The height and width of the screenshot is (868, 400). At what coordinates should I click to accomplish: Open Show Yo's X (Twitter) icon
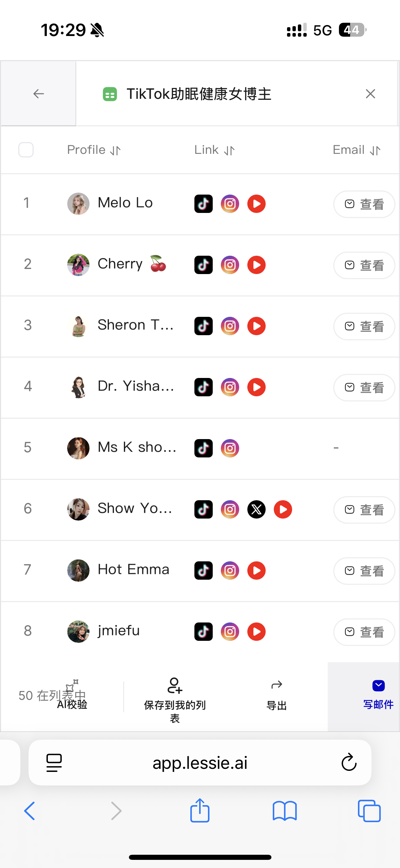256,509
